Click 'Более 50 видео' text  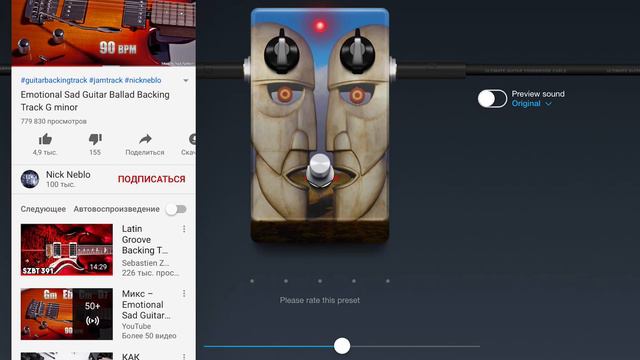(149, 336)
